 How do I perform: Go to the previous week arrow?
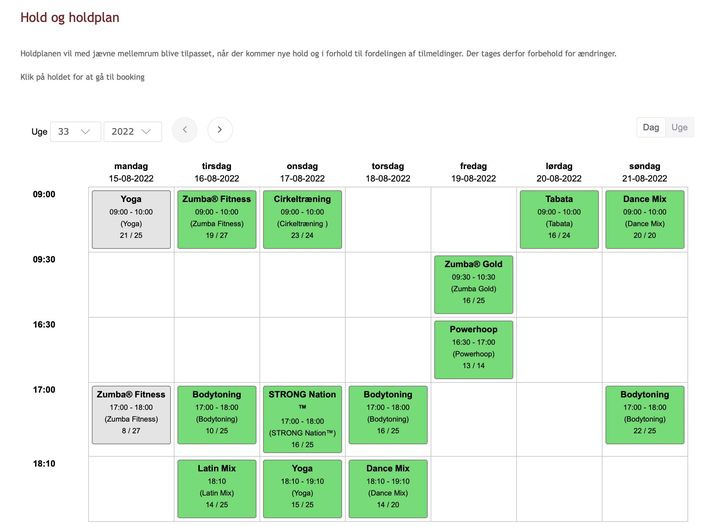(184, 130)
